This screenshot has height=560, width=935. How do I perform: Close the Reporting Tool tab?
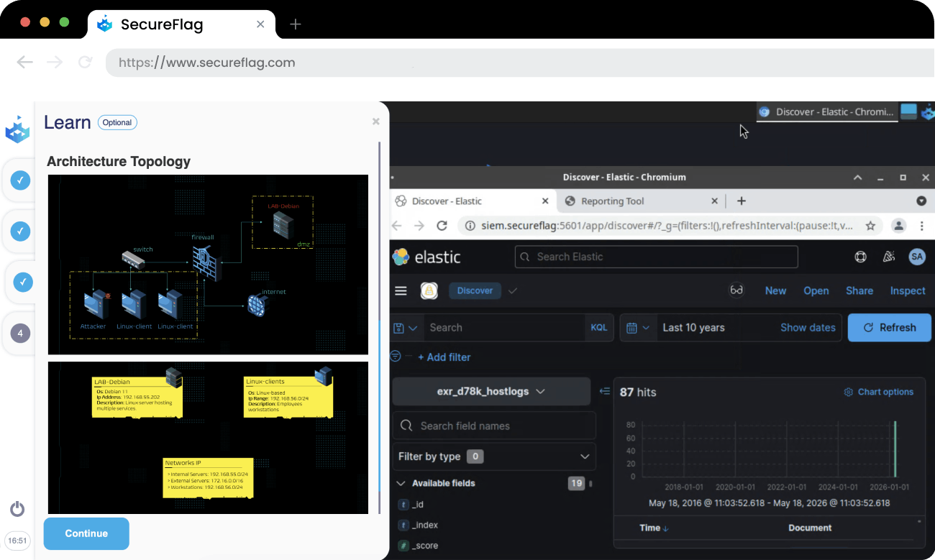[715, 201]
